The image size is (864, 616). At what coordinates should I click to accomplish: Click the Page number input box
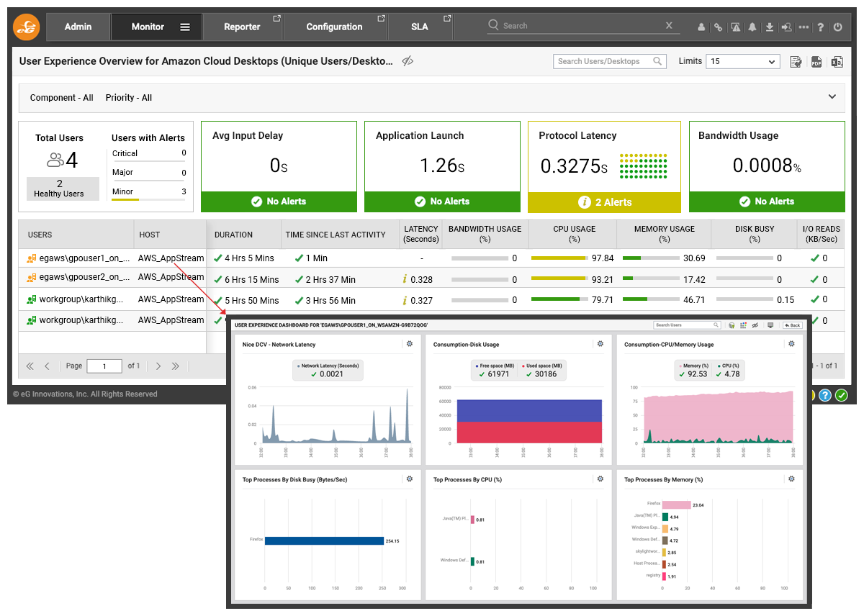pyautogui.click(x=104, y=366)
